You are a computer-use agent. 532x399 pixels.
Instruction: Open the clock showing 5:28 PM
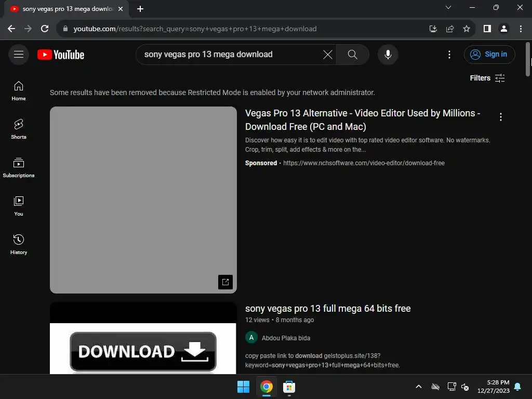pos(494,387)
